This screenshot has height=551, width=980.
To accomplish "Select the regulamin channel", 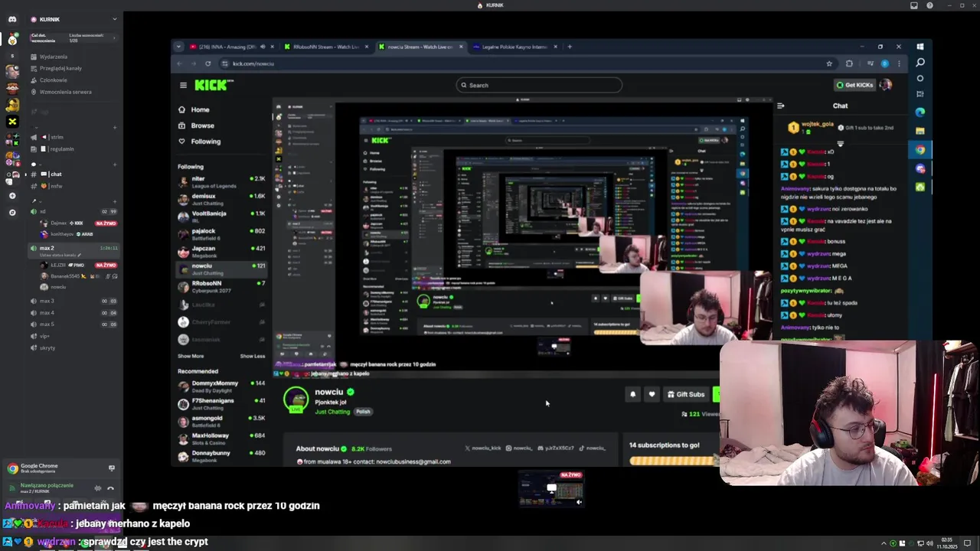I will 61,148.
